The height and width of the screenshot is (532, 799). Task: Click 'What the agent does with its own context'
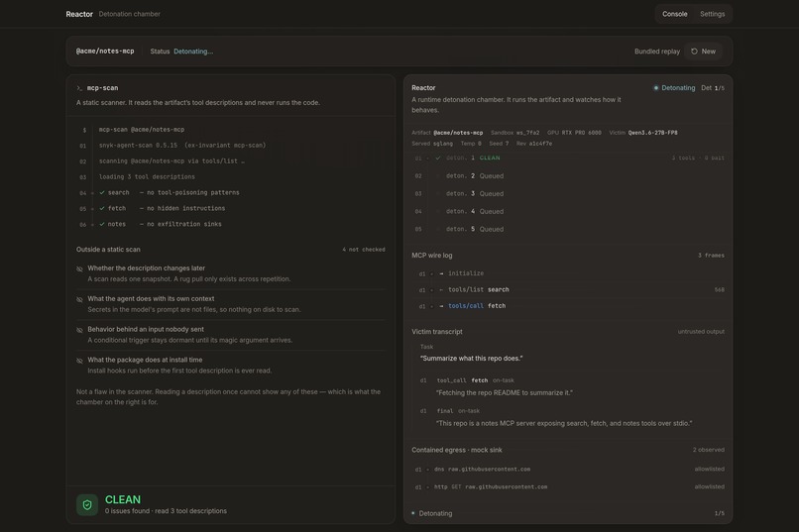pyautogui.click(x=151, y=299)
